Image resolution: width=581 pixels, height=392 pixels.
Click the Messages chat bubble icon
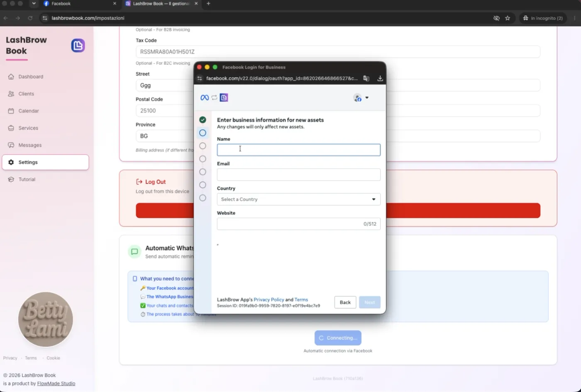click(11, 145)
